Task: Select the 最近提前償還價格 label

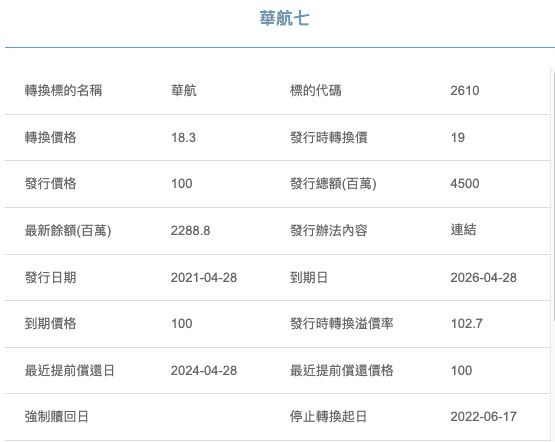Action: [x=342, y=371]
